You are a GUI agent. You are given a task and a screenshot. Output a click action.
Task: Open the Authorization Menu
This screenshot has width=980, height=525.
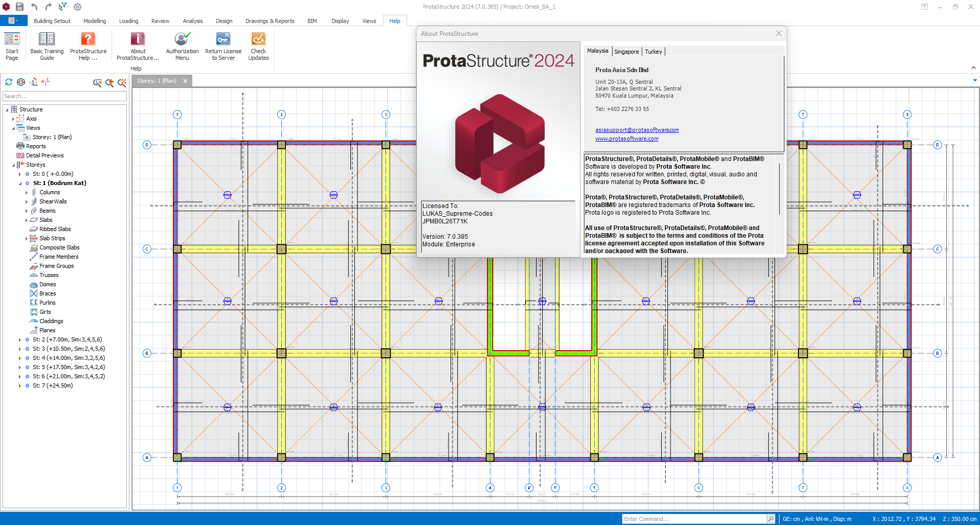point(182,45)
